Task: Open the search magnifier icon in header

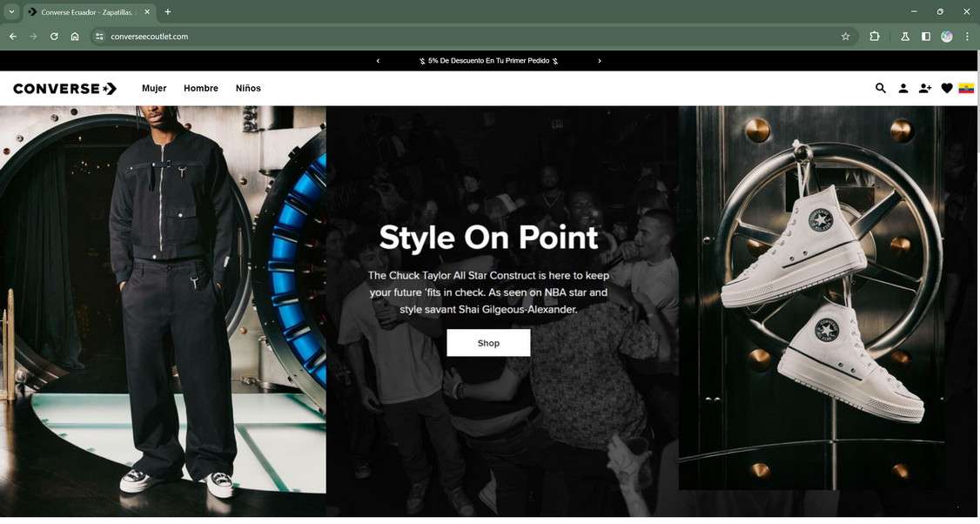Action: [x=881, y=88]
